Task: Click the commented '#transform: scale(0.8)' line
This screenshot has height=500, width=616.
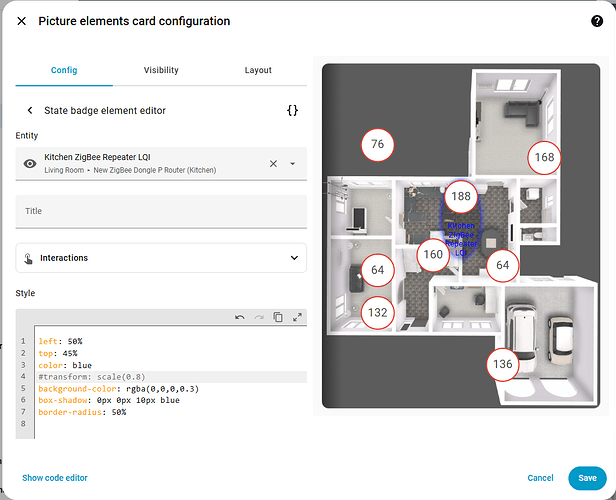Action: (92, 377)
